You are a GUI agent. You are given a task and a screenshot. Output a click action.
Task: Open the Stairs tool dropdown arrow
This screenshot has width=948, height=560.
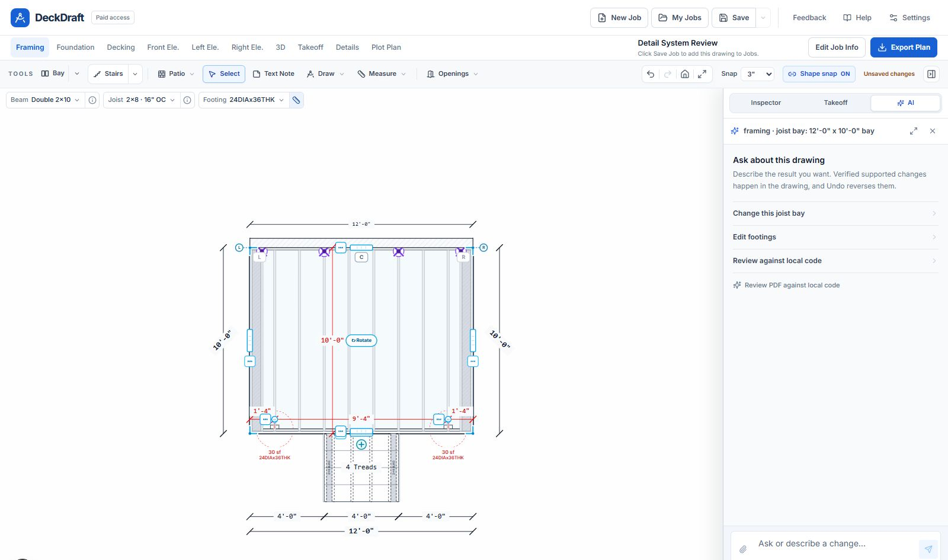(x=135, y=74)
